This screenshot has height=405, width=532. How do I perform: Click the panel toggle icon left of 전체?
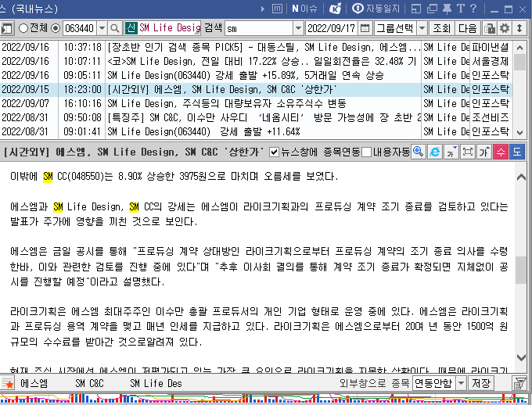point(7,28)
